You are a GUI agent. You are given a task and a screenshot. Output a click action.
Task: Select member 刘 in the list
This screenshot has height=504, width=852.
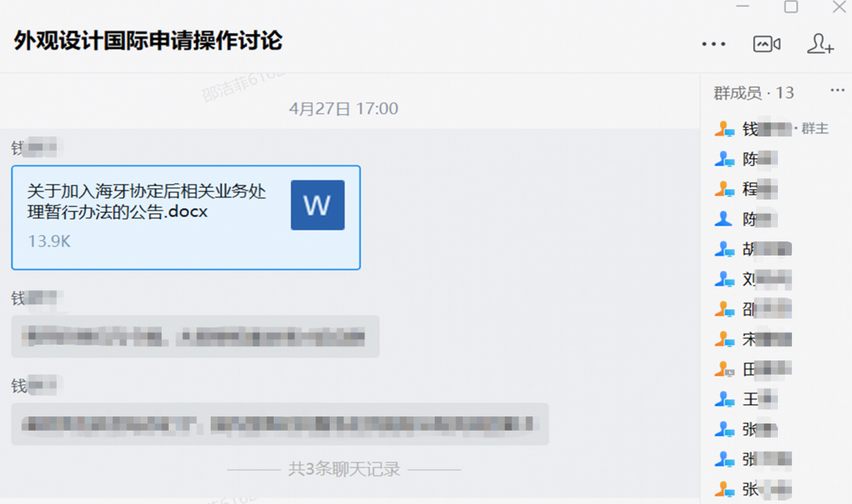click(753, 279)
